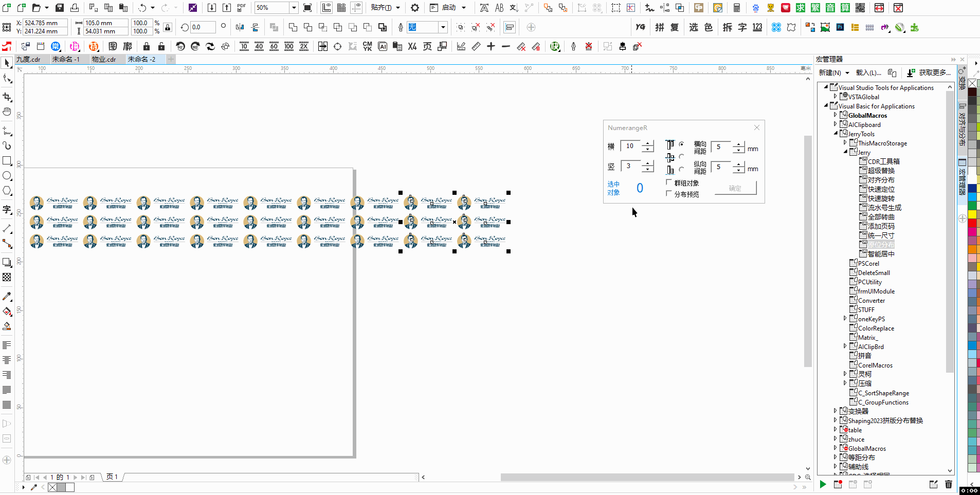Click the Undo arrow icon
This screenshot has width=980, height=495.
142,8
